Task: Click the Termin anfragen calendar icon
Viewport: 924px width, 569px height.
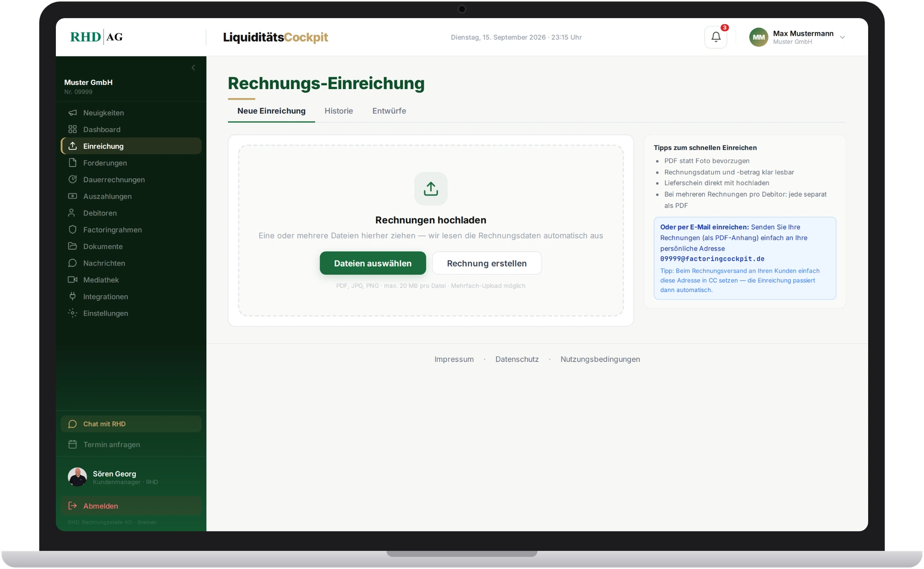Action: coord(73,444)
